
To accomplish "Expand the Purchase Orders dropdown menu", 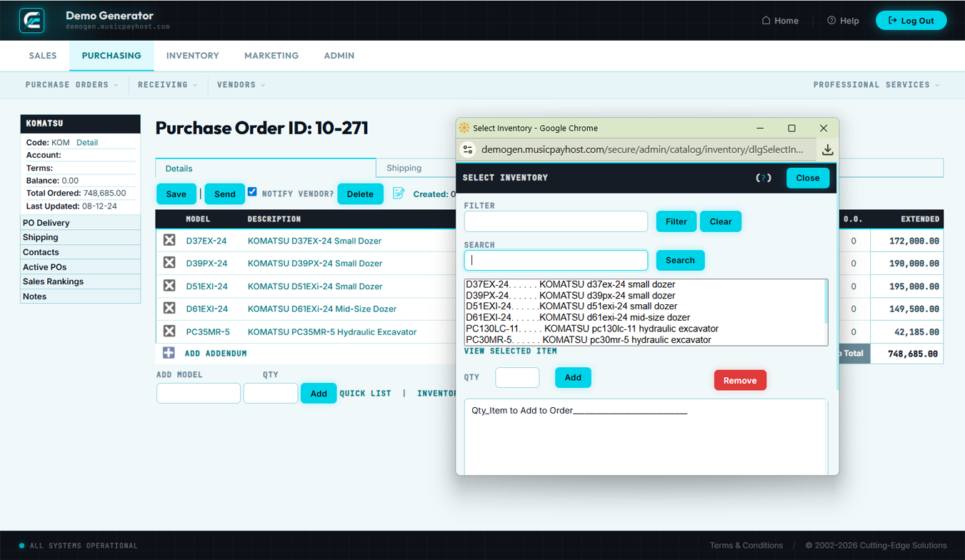I will [72, 84].
